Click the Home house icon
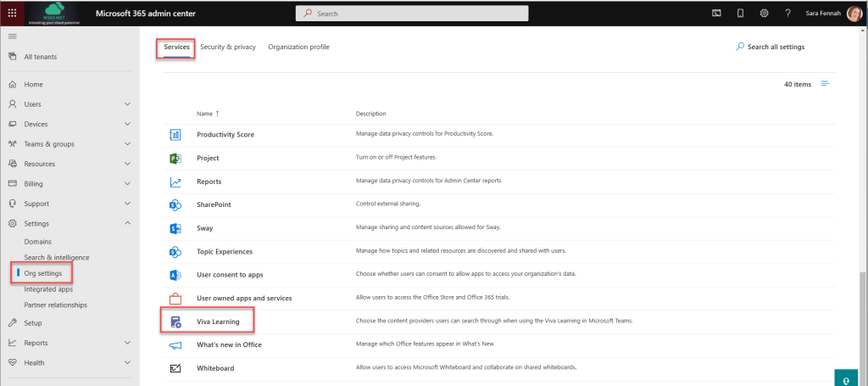 click(12, 84)
